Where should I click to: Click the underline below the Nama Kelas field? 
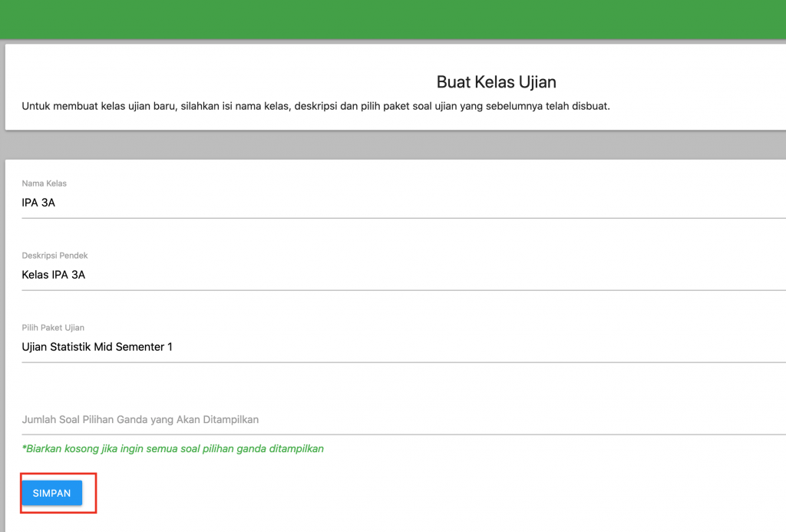pos(384,218)
